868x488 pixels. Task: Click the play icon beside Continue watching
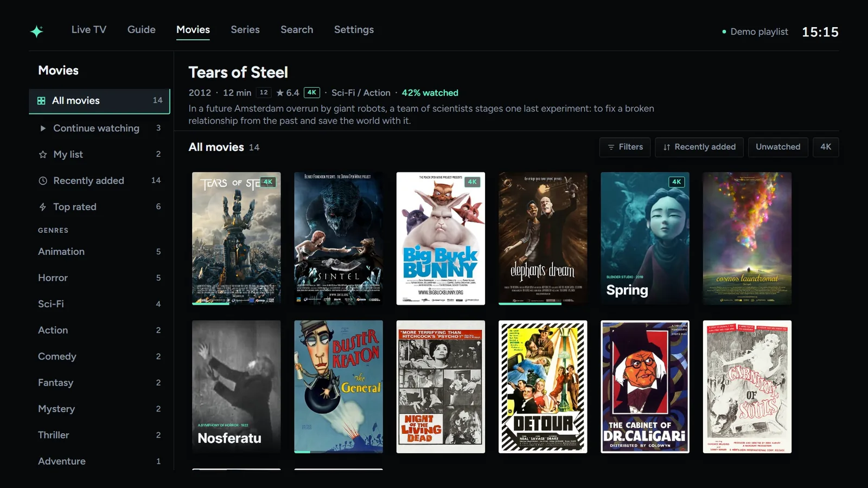point(43,129)
